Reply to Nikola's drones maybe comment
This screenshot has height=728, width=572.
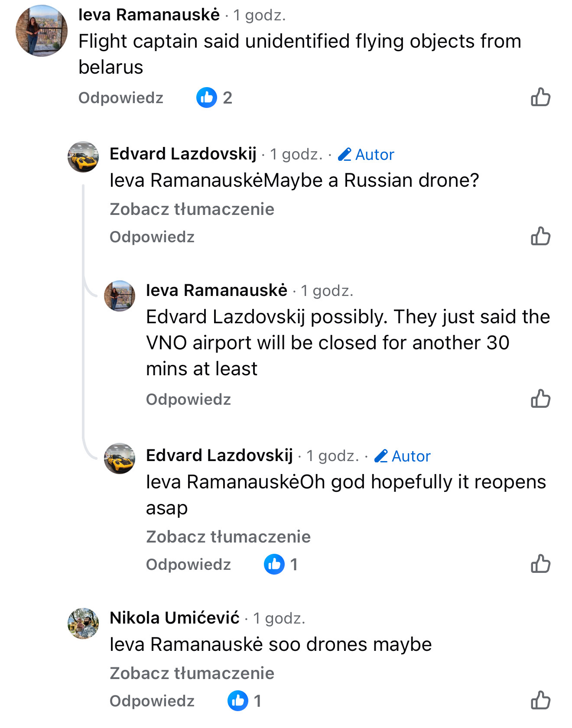pos(152,701)
